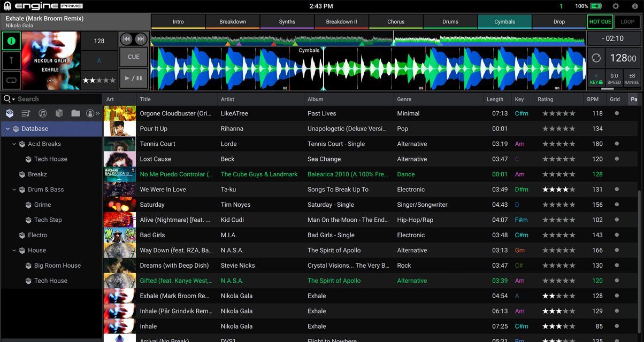
Task: Jump to the Breakdown II cue
Action: pos(341,21)
